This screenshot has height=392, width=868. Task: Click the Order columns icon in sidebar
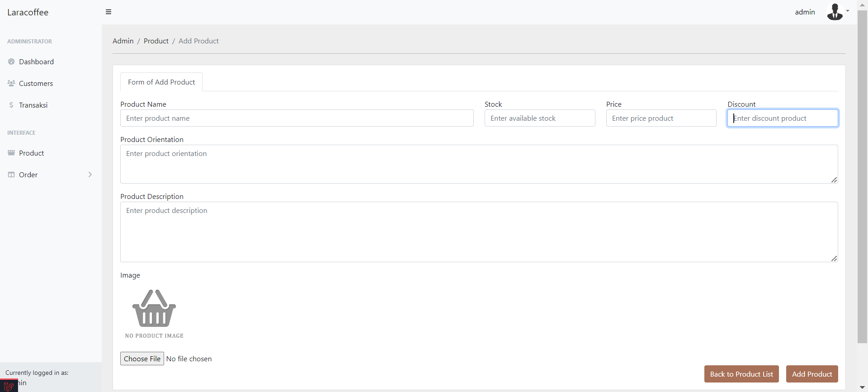pos(11,175)
